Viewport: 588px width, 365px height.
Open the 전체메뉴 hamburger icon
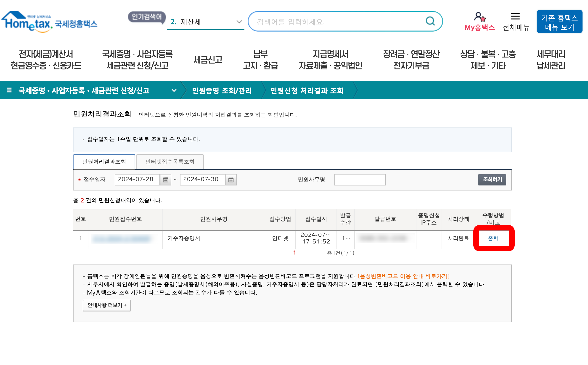click(x=515, y=16)
